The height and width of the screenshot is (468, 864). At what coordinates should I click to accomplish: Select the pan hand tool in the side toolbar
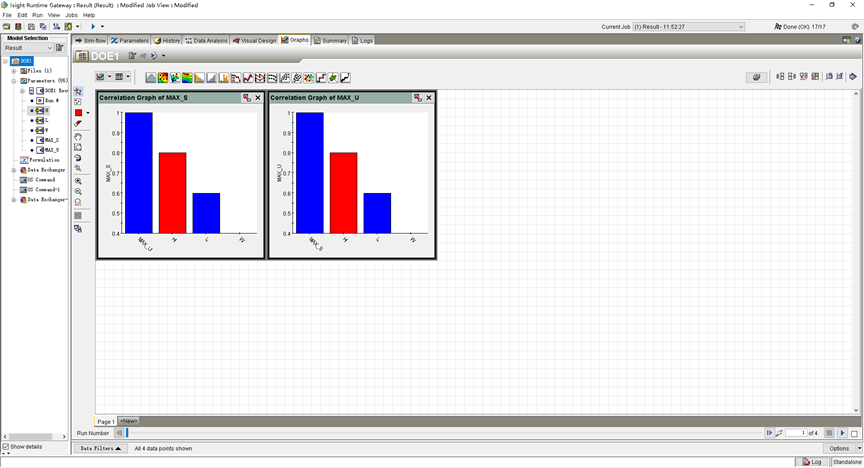click(x=78, y=136)
